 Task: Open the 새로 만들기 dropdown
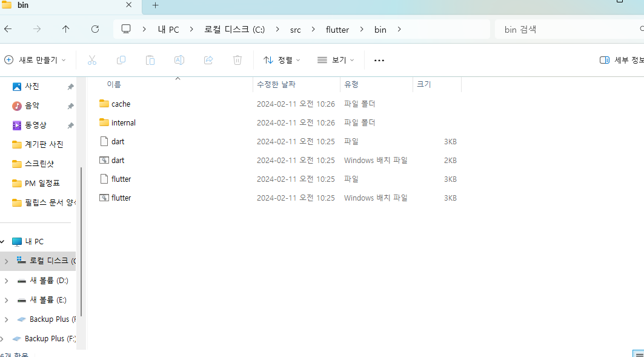pos(35,61)
